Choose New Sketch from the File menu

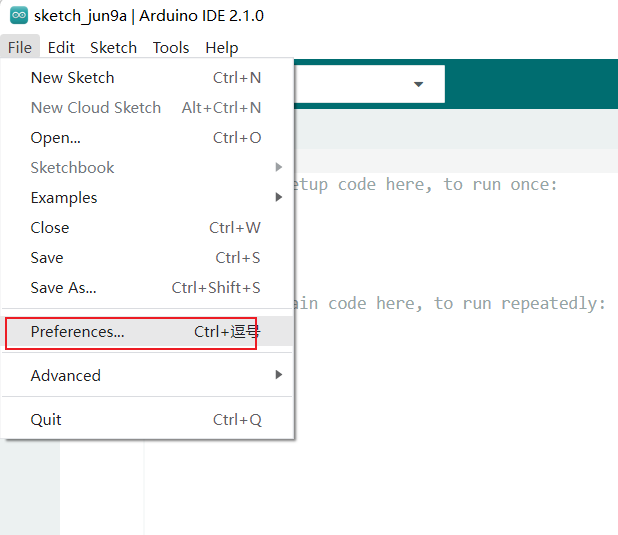pyautogui.click(x=72, y=78)
